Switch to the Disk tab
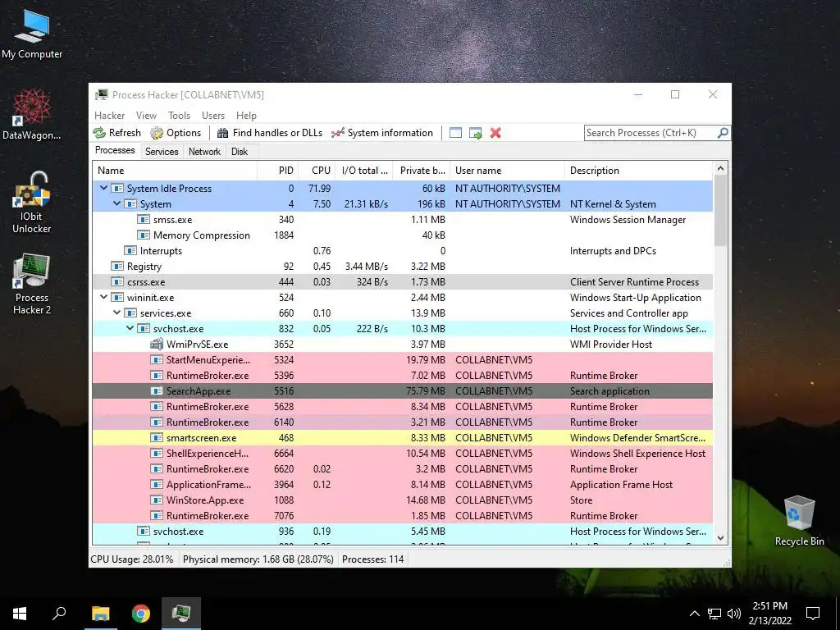Viewport: 840px width, 630px height. point(240,152)
